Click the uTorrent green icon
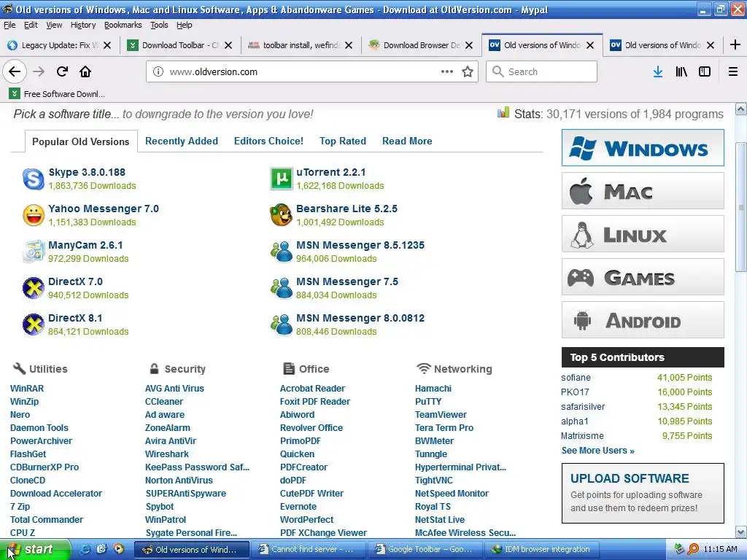Screen dimensions: 747x560 click(281, 179)
